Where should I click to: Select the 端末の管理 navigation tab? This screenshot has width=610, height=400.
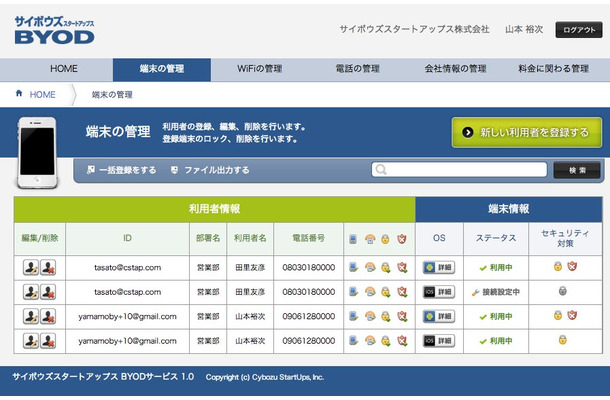click(162, 69)
